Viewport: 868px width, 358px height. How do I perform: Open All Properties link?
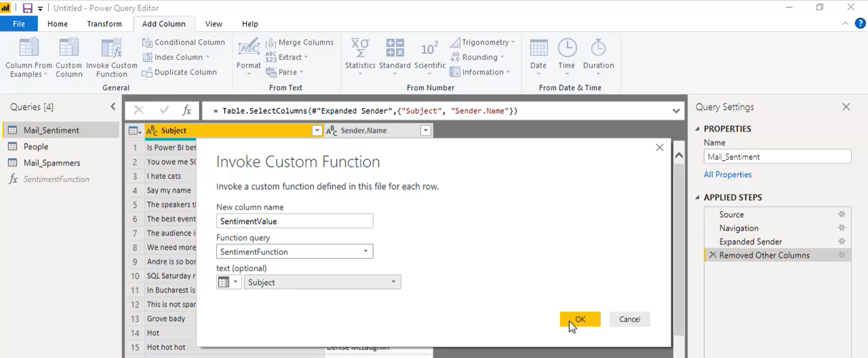coord(727,175)
